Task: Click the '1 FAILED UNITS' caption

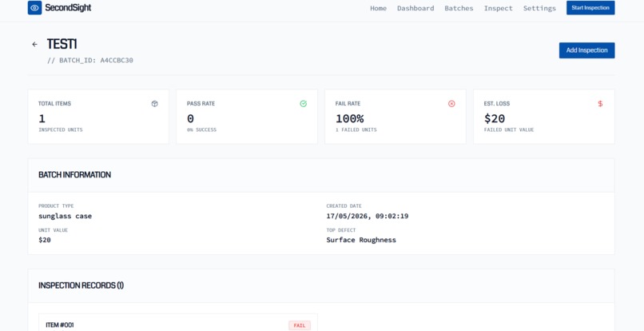Action: point(356,130)
